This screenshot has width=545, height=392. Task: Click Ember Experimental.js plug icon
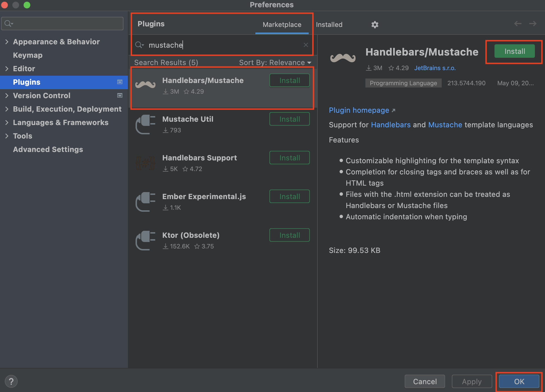point(145,202)
